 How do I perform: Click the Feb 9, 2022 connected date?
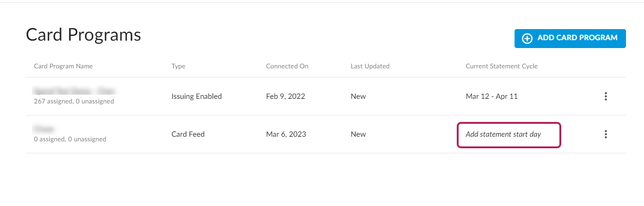point(285,97)
